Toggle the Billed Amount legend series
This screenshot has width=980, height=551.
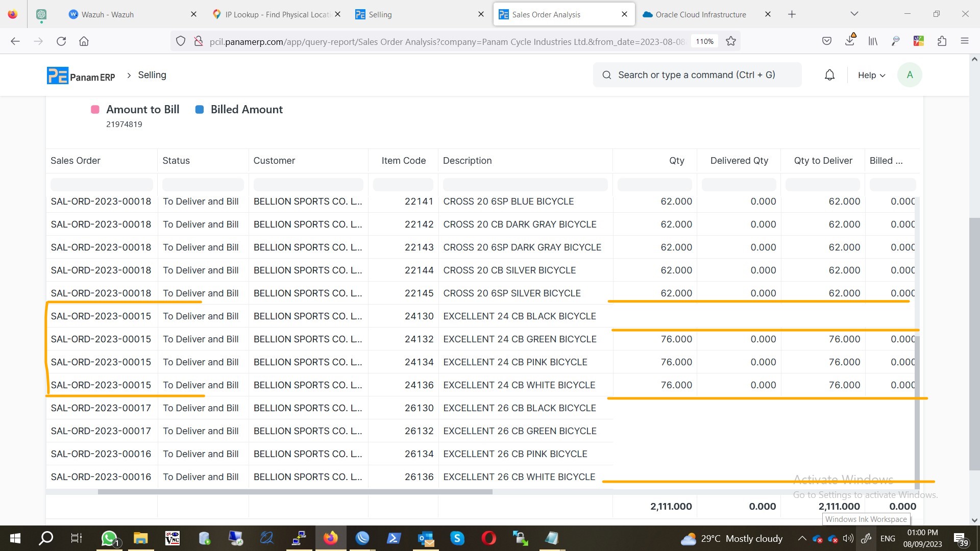[239, 109]
